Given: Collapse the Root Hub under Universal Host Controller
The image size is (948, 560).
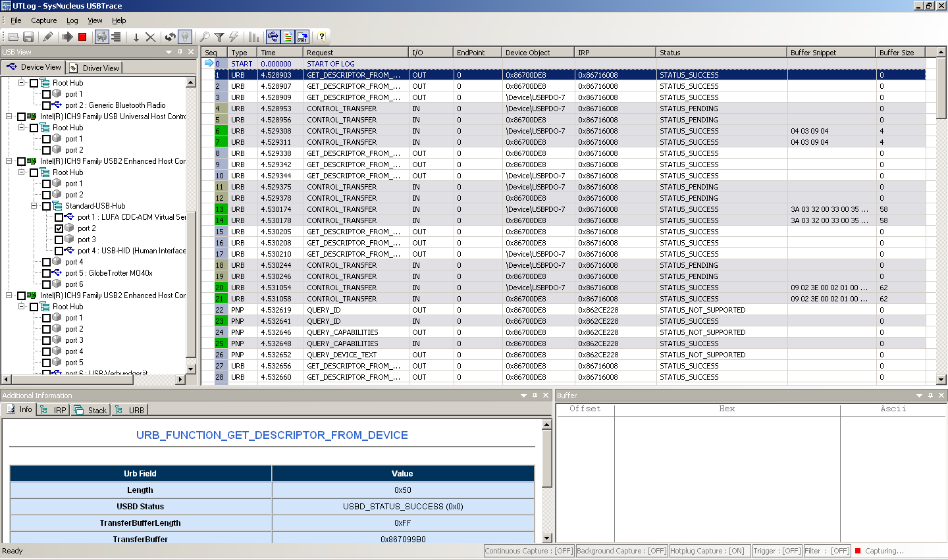Looking at the screenshot, I should tap(22, 128).
